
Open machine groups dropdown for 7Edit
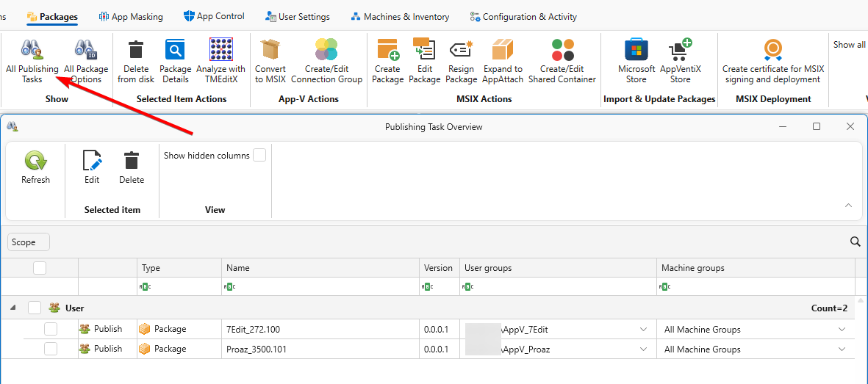tap(842, 329)
